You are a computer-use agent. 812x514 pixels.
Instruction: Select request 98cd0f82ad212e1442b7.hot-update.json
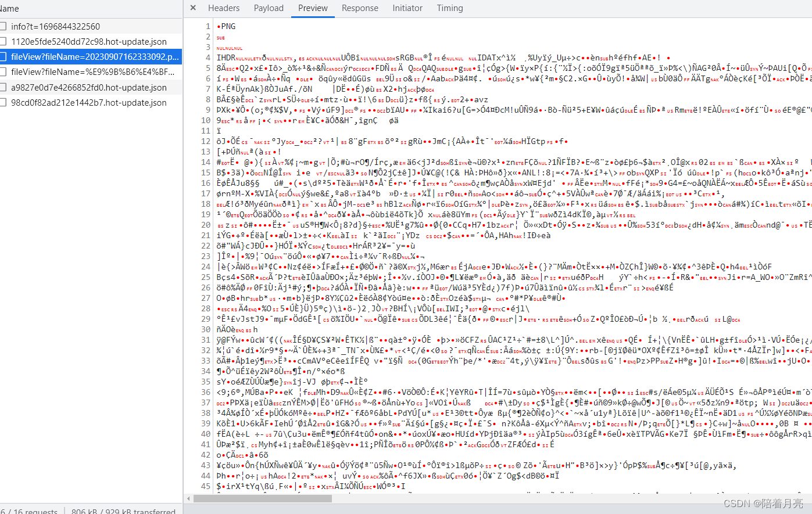coord(89,103)
